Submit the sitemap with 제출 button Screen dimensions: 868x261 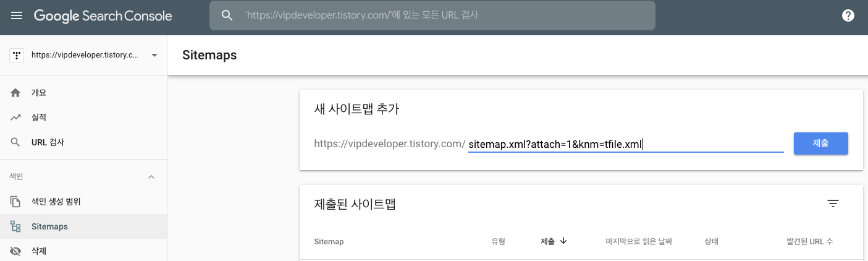[x=820, y=143]
